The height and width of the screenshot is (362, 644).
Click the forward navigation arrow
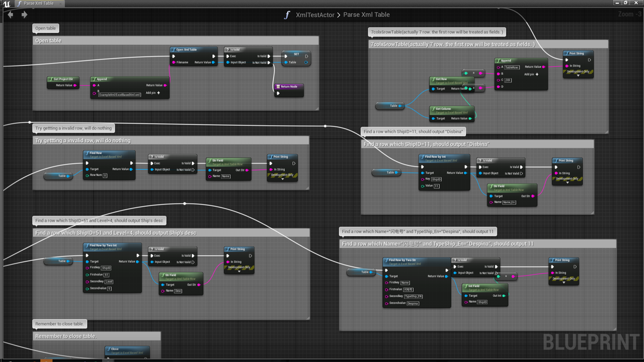25,15
